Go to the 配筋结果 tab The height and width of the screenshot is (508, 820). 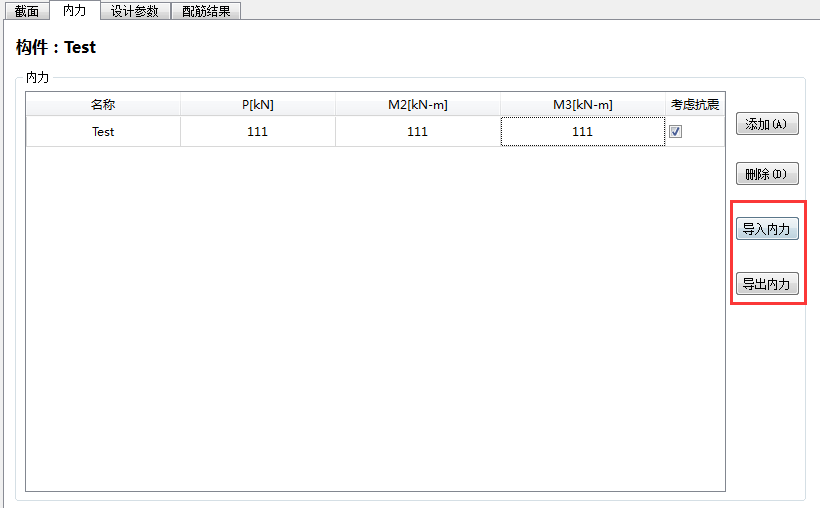206,11
